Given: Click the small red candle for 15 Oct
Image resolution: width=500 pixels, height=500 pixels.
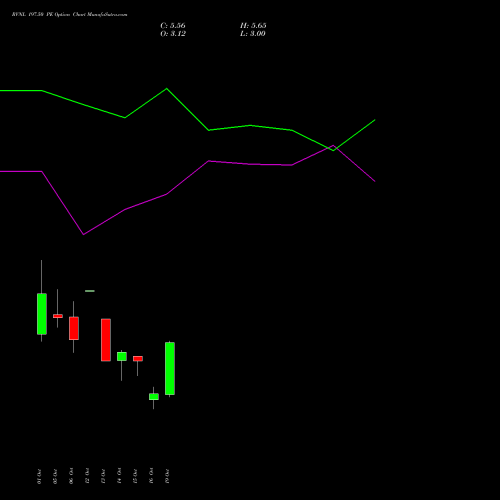Looking at the screenshot, I should tap(138, 359).
